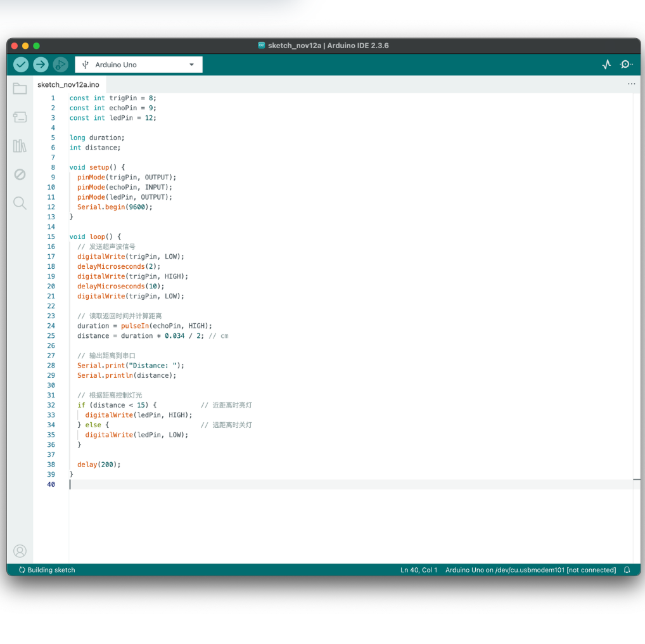Click the Building sketch status message
Screen dimensions: 645x644
tap(46, 570)
